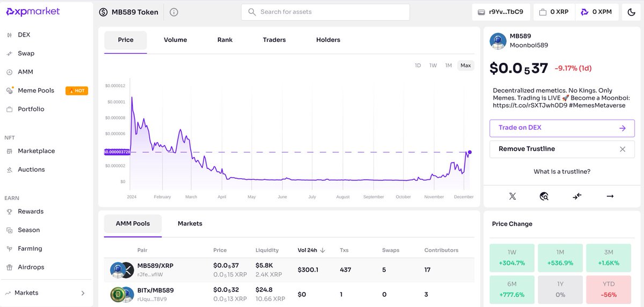Select the 1D chart range
This screenshot has width=644, height=307.
point(418,65)
